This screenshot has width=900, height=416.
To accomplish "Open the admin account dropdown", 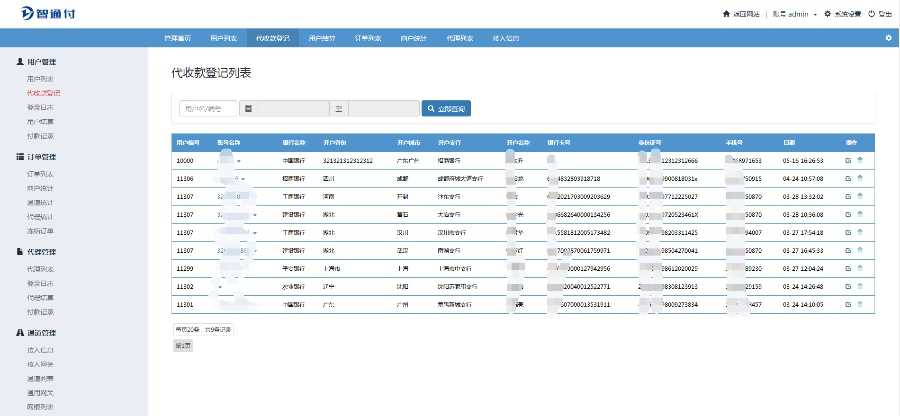I will tap(800, 14).
